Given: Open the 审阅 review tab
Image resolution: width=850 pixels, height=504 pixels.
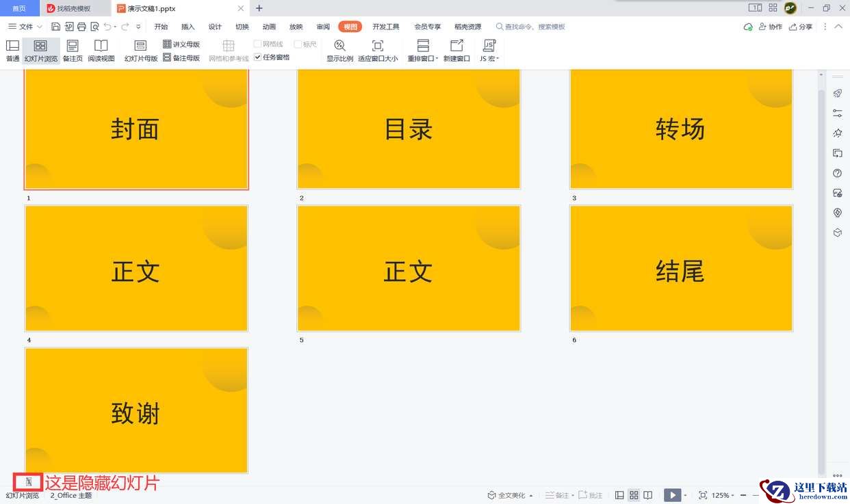Looking at the screenshot, I should click(324, 27).
